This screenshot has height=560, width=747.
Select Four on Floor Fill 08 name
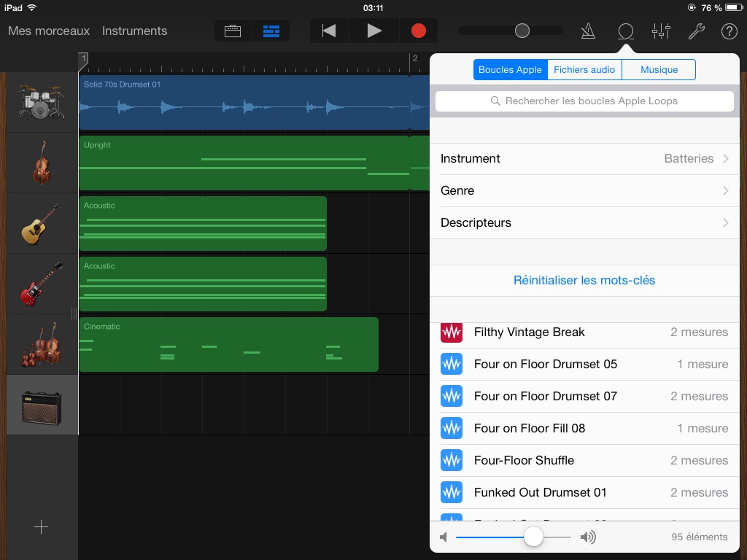pos(530,429)
